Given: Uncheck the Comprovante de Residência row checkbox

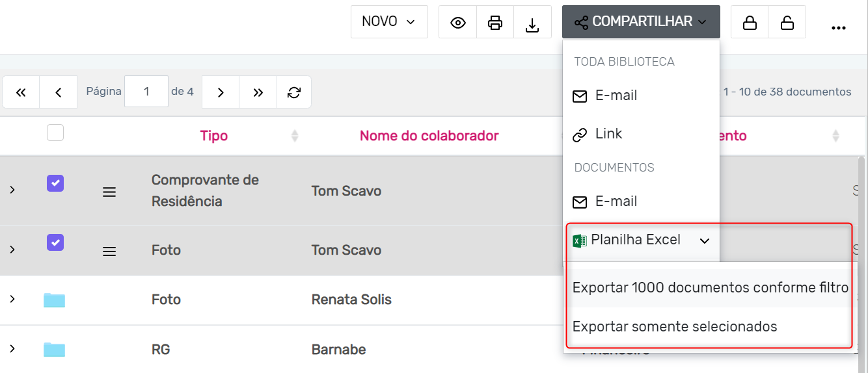Looking at the screenshot, I should (x=55, y=184).
